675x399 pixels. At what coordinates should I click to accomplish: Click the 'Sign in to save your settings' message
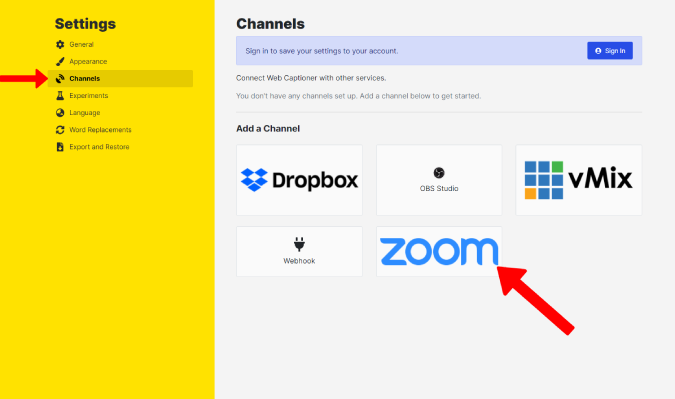point(322,51)
